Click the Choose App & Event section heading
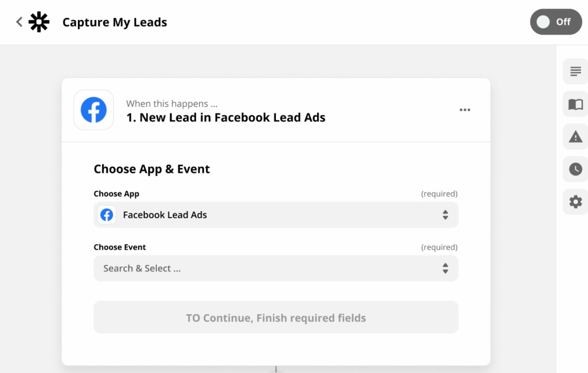Image resolution: width=588 pixels, height=373 pixels. coord(151,169)
